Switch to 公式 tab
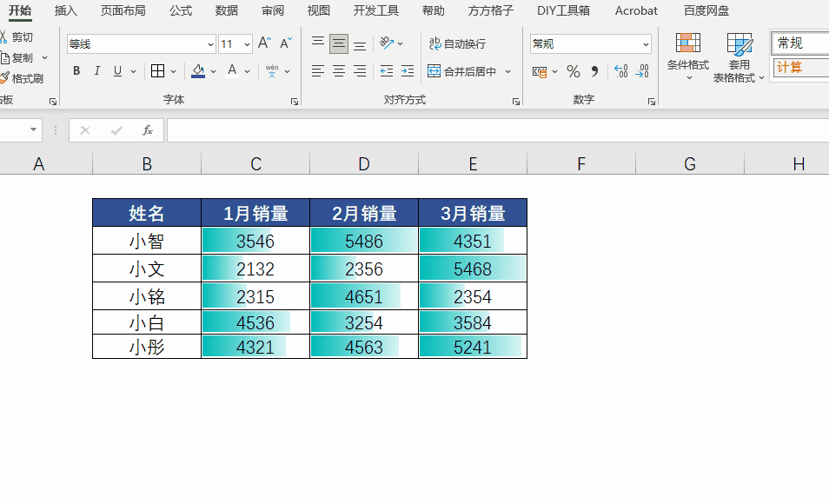This screenshot has width=829, height=504. [x=180, y=10]
